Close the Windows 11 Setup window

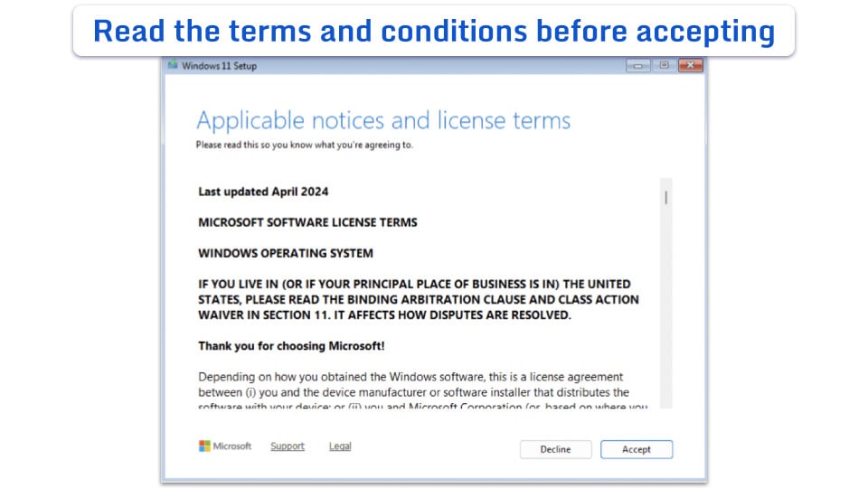click(690, 66)
